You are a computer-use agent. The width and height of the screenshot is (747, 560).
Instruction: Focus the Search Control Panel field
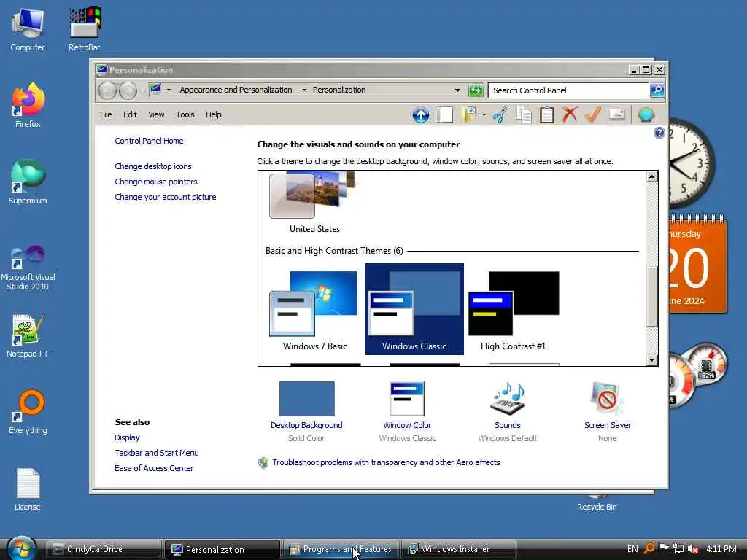pyautogui.click(x=568, y=90)
